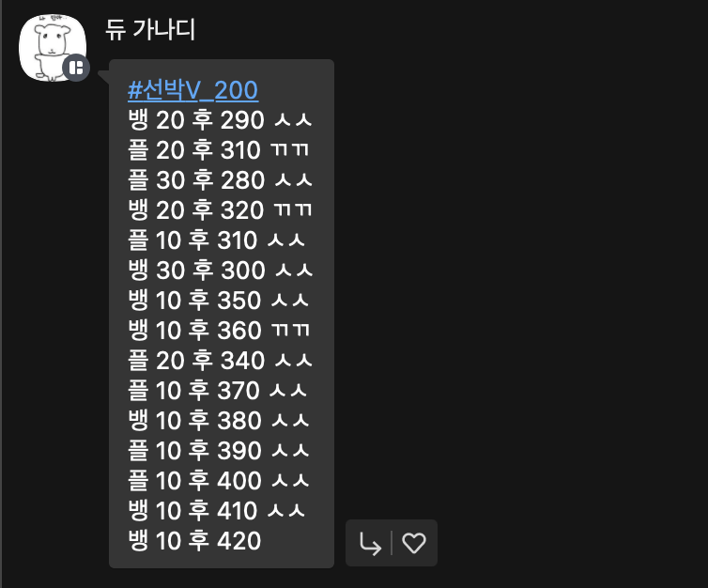708x588 pixels.
Task: Click the username 듀 가나디
Action: tap(150, 30)
